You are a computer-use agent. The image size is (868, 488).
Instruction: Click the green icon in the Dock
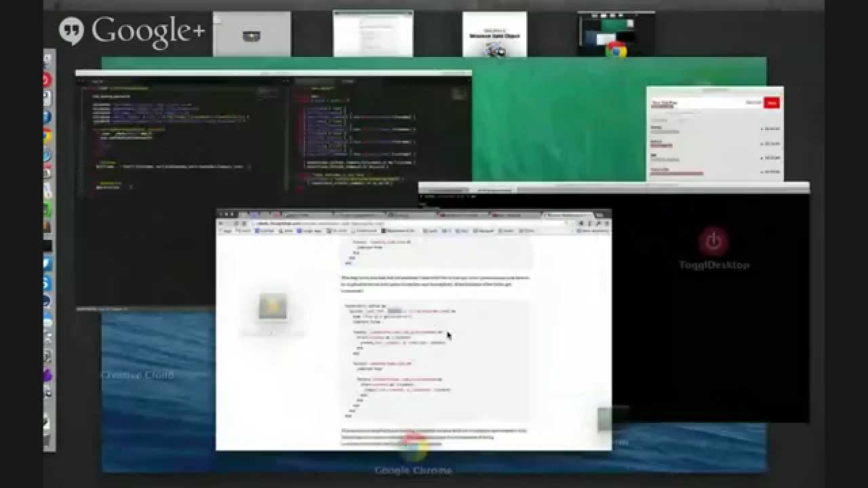(47, 210)
